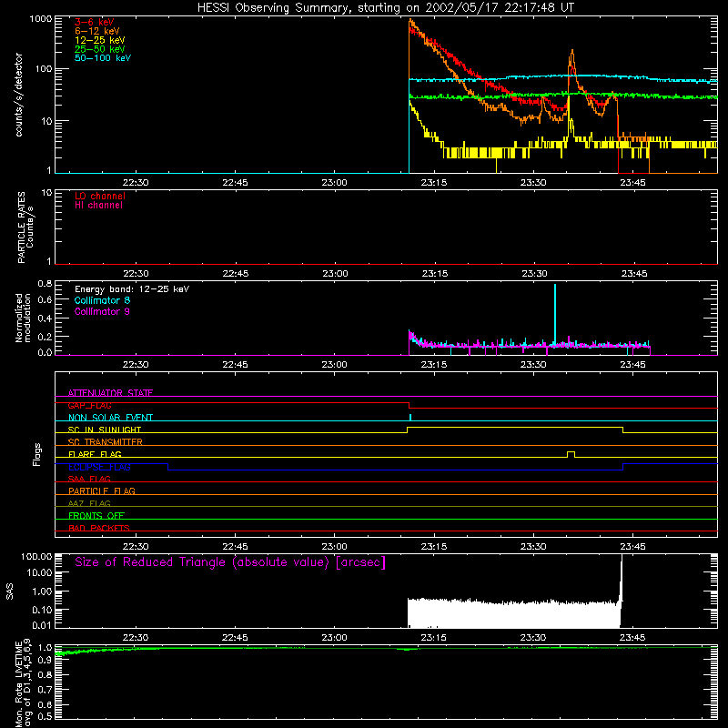Click the Normalized modulation axis title
The height and width of the screenshot is (728, 728).
[x=23, y=318]
